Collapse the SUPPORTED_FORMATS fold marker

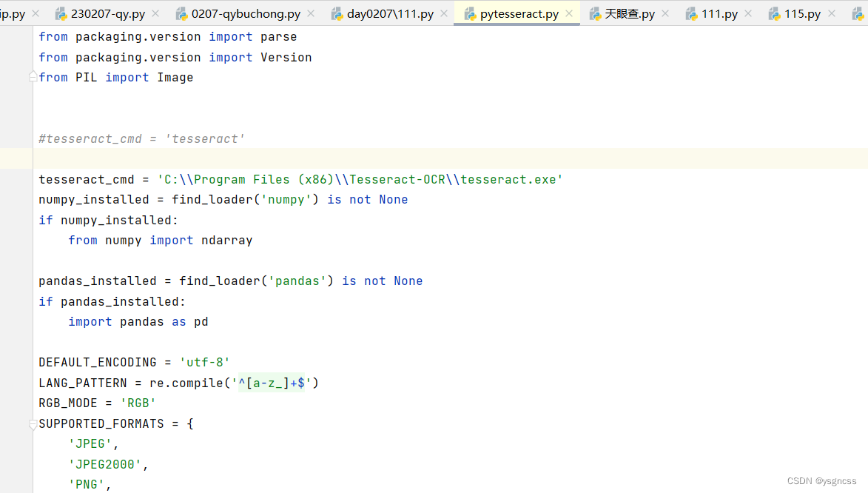pyautogui.click(x=33, y=424)
